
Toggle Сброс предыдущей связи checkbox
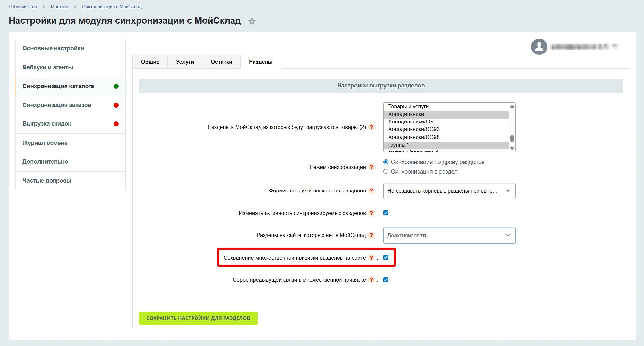[386, 280]
